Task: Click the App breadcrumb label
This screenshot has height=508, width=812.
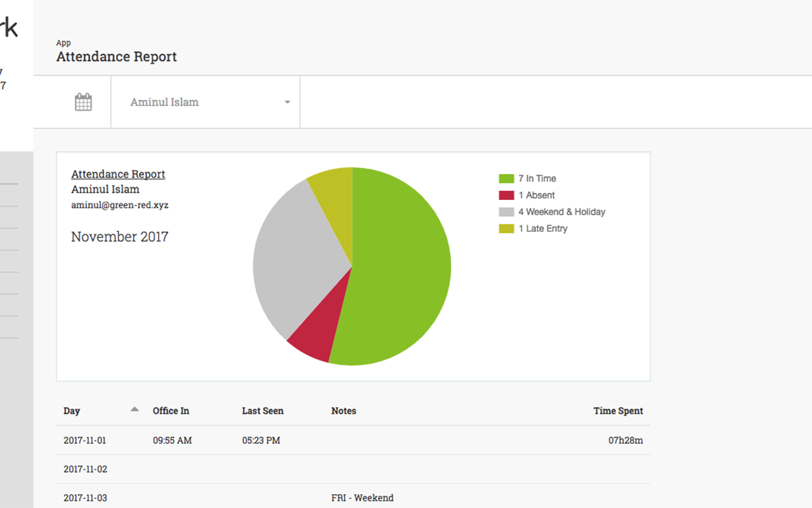Action: click(x=63, y=43)
